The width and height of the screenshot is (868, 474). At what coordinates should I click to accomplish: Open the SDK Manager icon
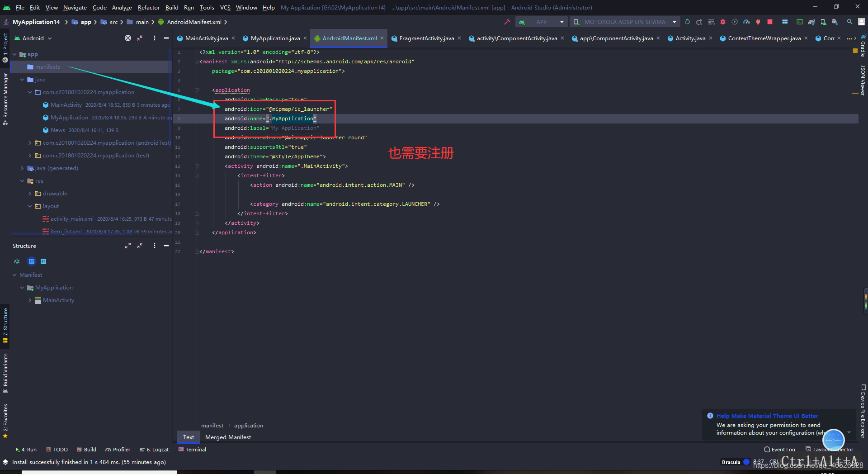(x=835, y=22)
